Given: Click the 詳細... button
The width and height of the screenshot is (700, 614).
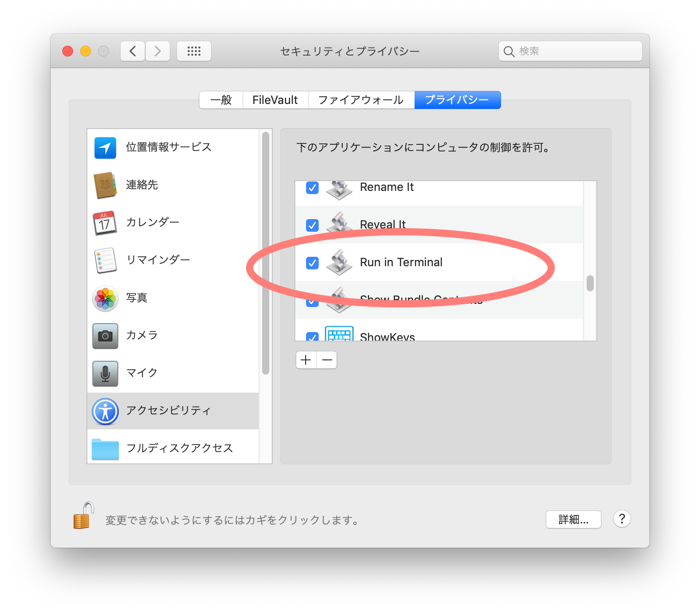Looking at the screenshot, I should [573, 519].
